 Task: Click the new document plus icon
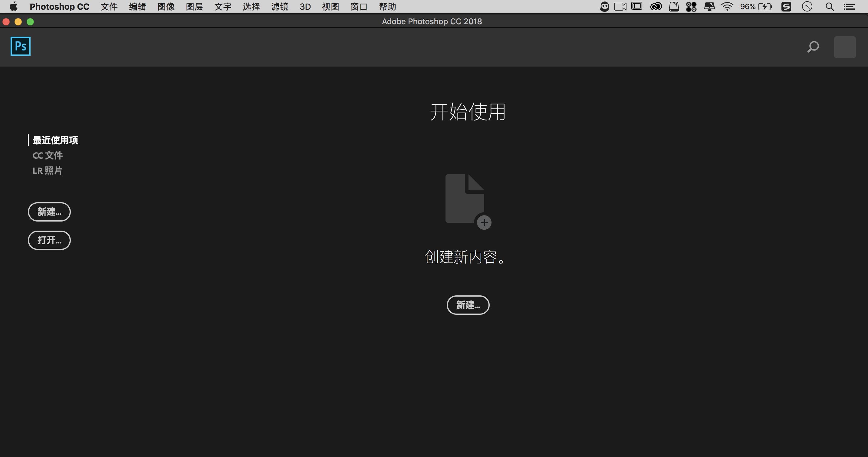[x=484, y=222]
